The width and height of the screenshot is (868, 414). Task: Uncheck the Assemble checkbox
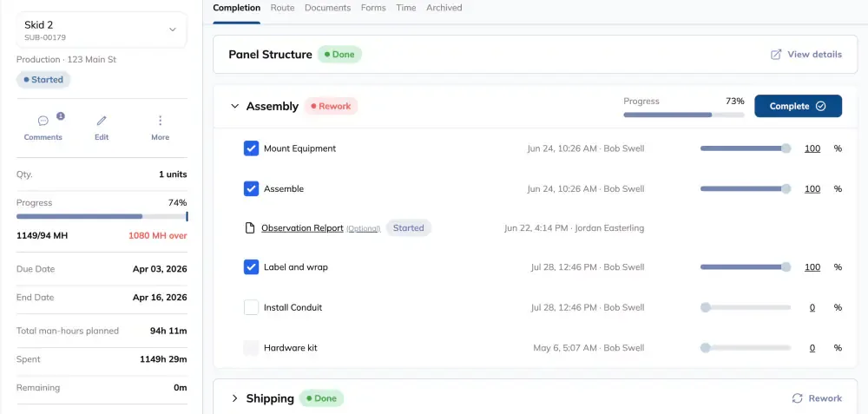(252, 188)
